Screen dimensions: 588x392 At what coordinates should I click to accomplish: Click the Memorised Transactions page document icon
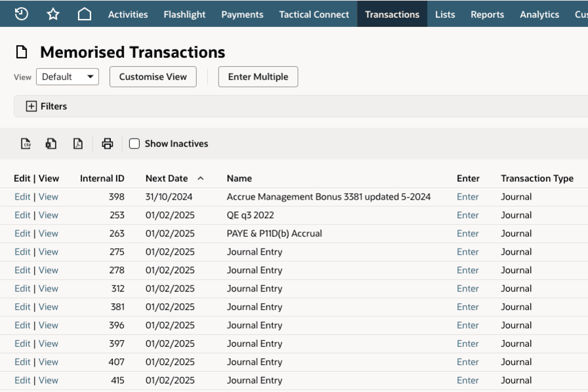point(22,52)
